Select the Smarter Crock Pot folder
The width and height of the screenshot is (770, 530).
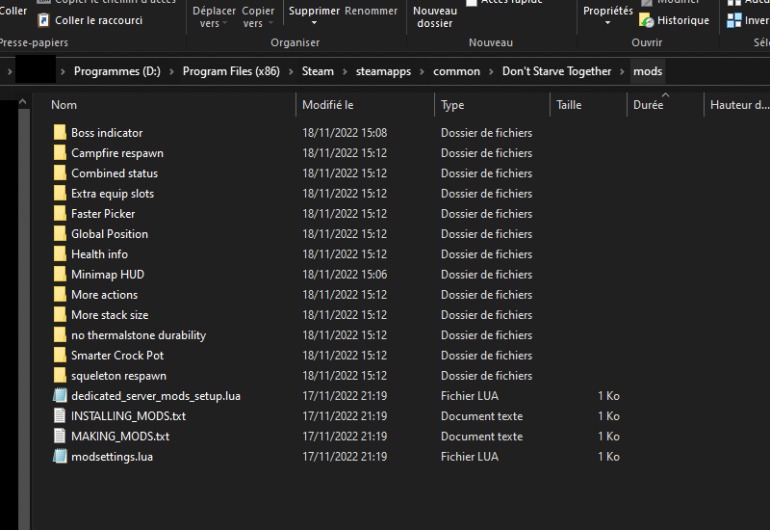[x=117, y=356]
